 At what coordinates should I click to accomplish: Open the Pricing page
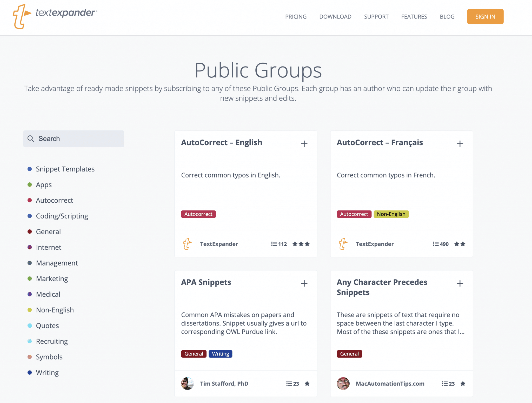pyautogui.click(x=296, y=17)
